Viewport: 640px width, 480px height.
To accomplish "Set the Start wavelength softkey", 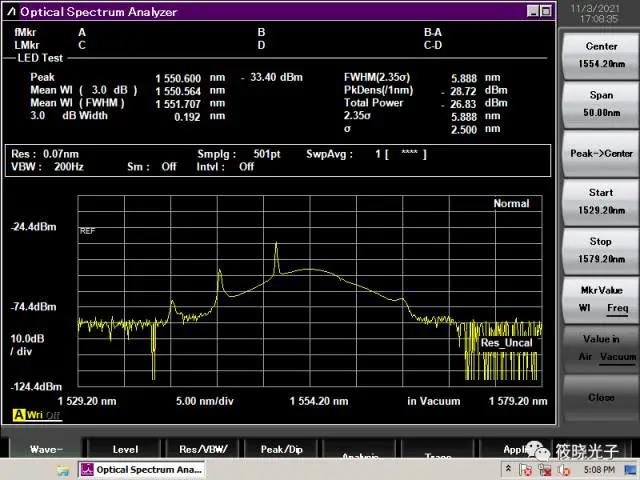I will tap(600, 201).
